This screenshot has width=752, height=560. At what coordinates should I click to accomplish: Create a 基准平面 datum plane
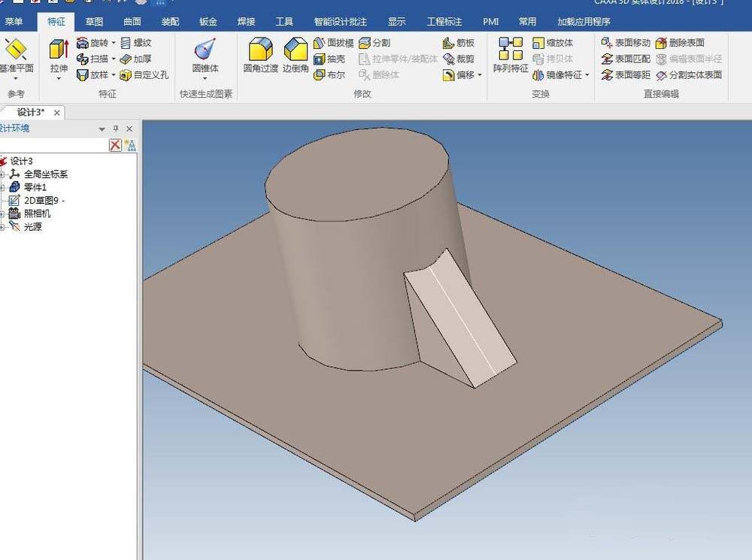point(17,55)
